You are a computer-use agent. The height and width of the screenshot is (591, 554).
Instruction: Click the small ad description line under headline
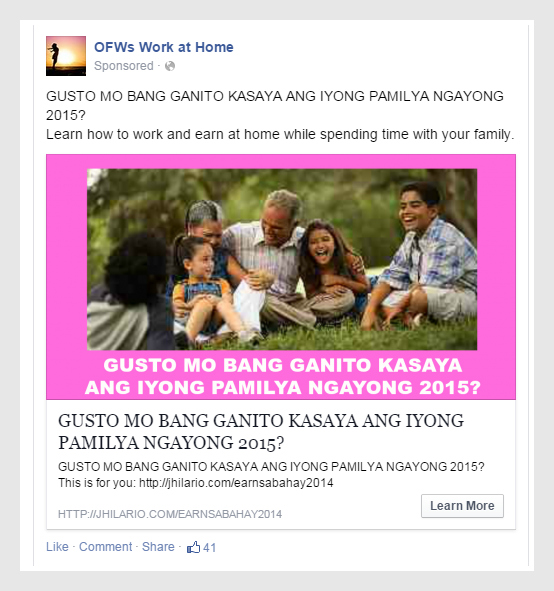pyautogui.click(x=271, y=467)
